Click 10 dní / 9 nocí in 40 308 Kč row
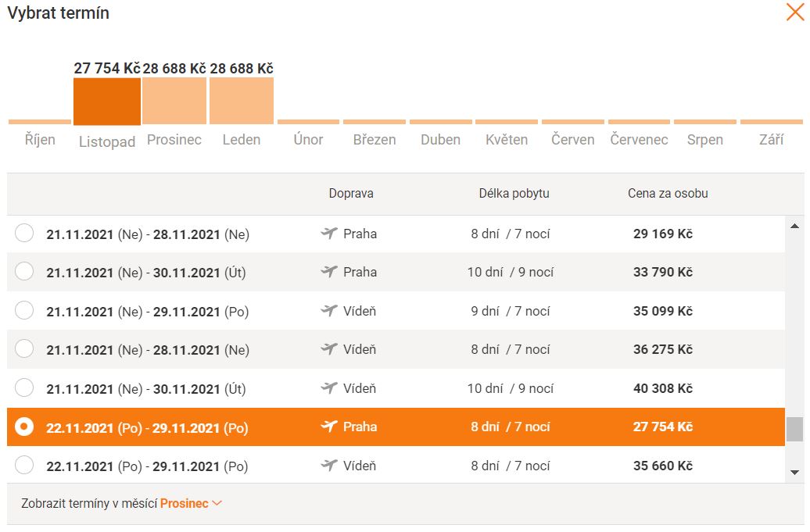Screen dimensions: 810x532 (x=511, y=388)
